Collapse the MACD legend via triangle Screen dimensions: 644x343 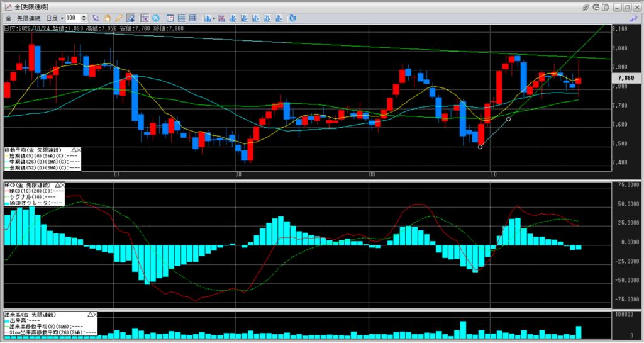click(58, 185)
